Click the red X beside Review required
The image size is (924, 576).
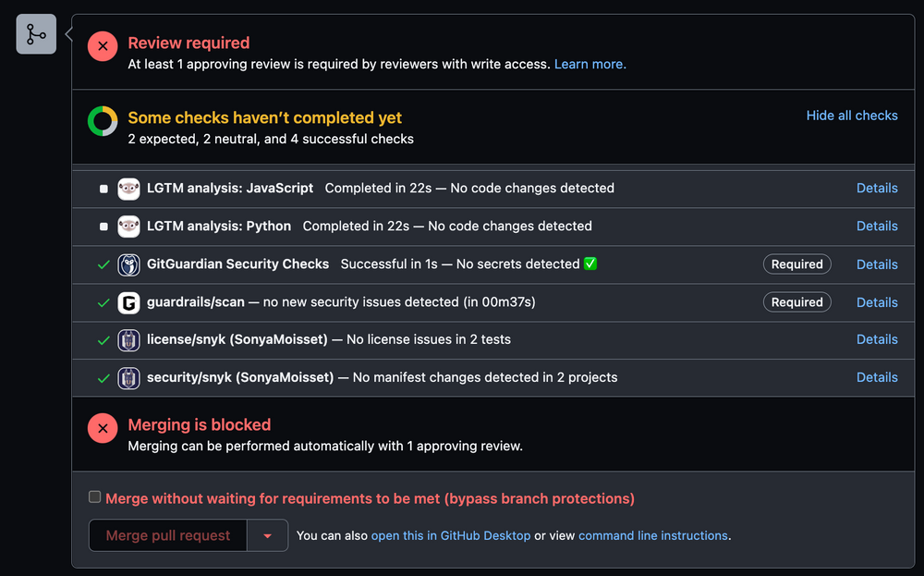(x=102, y=46)
